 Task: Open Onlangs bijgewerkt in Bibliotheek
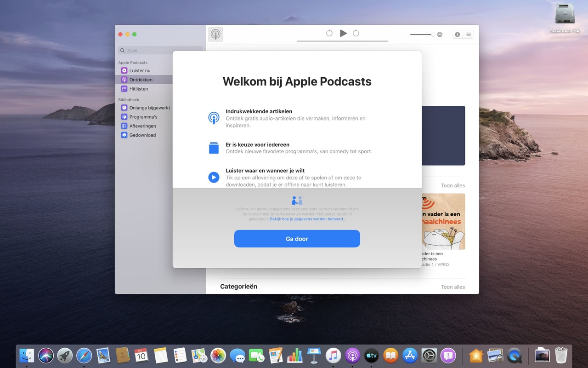pos(150,108)
